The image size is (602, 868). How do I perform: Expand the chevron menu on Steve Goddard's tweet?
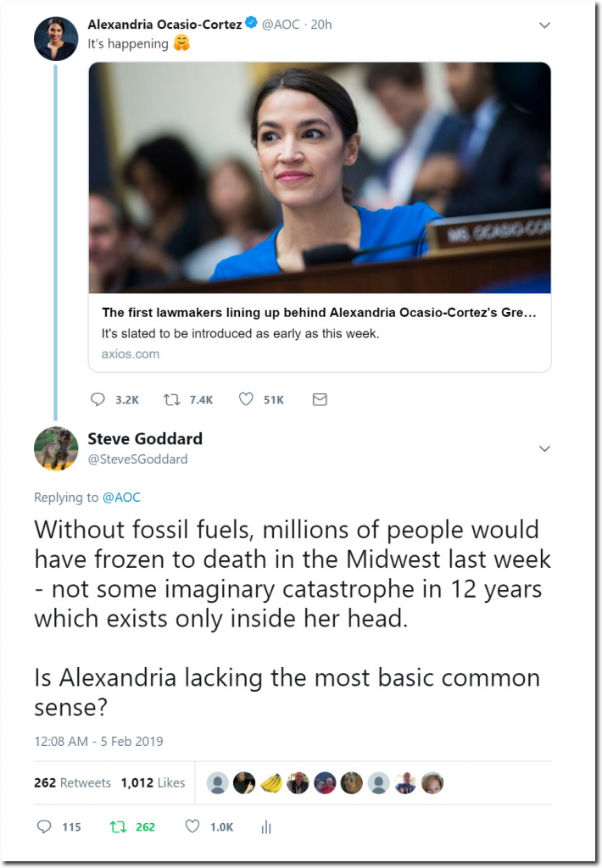[544, 448]
